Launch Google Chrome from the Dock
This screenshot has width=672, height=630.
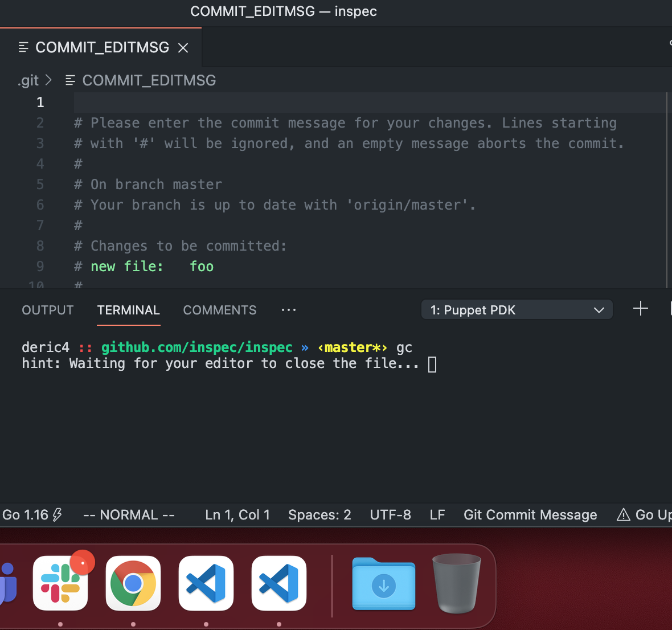[133, 583]
